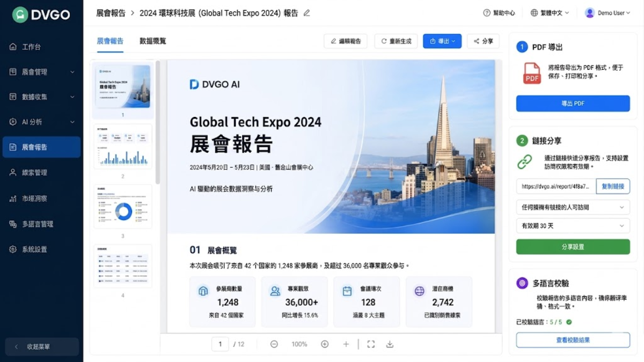
Task: Click the 分享 button
Action: 483,41
